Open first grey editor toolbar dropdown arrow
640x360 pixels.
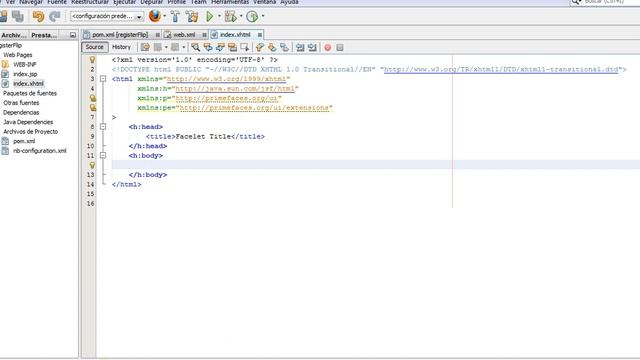click(166, 47)
